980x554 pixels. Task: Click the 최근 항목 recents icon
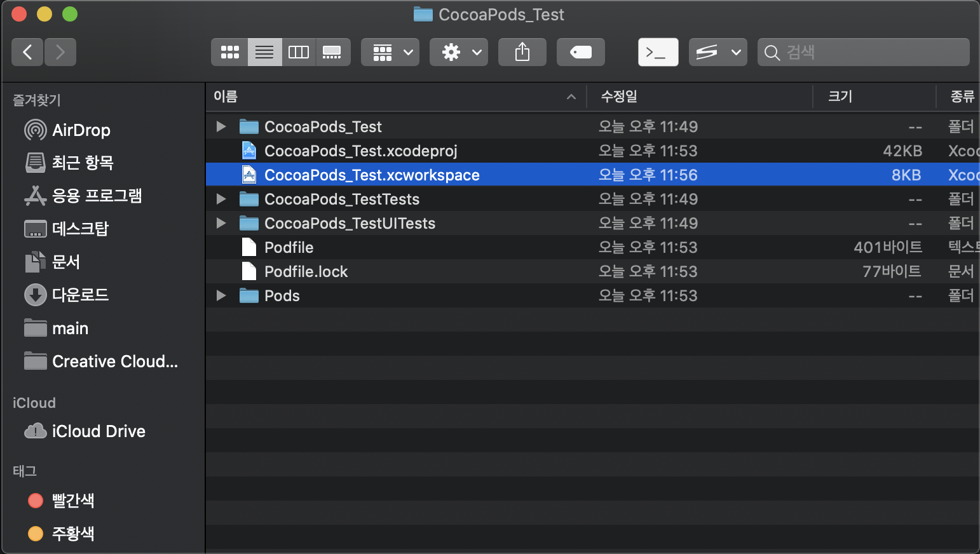point(35,163)
